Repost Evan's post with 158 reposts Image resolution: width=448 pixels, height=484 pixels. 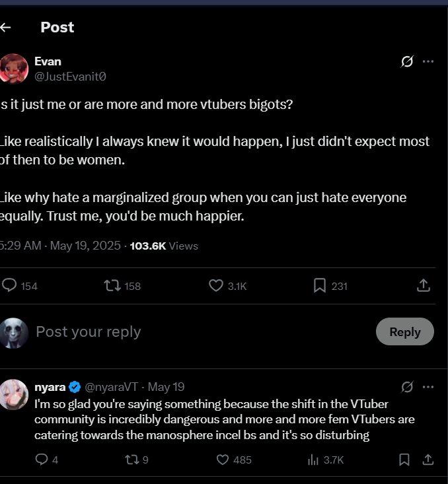coord(112,285)
